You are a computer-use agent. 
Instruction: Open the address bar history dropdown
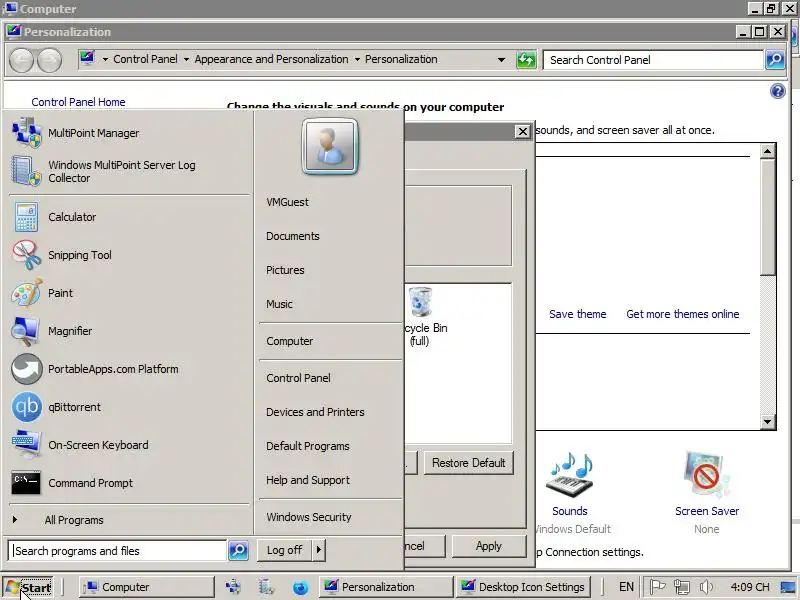coord(501,60)
